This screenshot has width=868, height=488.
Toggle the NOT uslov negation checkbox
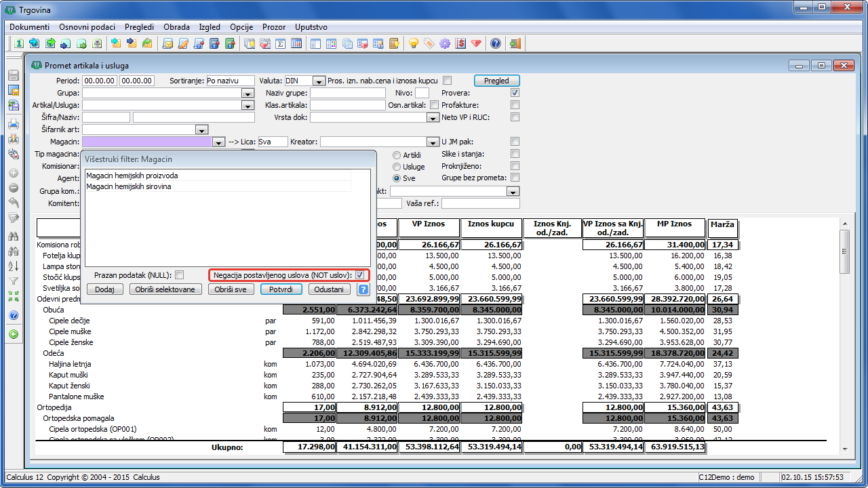pyautogui.click(x=359, y=275)
